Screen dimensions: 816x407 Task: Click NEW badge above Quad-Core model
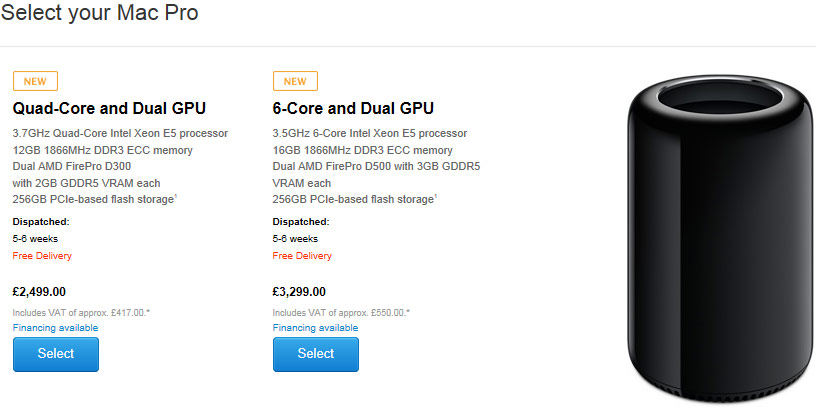(x=35, y=81)
